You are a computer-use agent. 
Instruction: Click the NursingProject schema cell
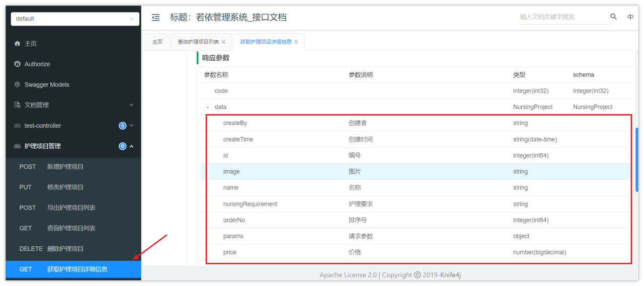593,107
